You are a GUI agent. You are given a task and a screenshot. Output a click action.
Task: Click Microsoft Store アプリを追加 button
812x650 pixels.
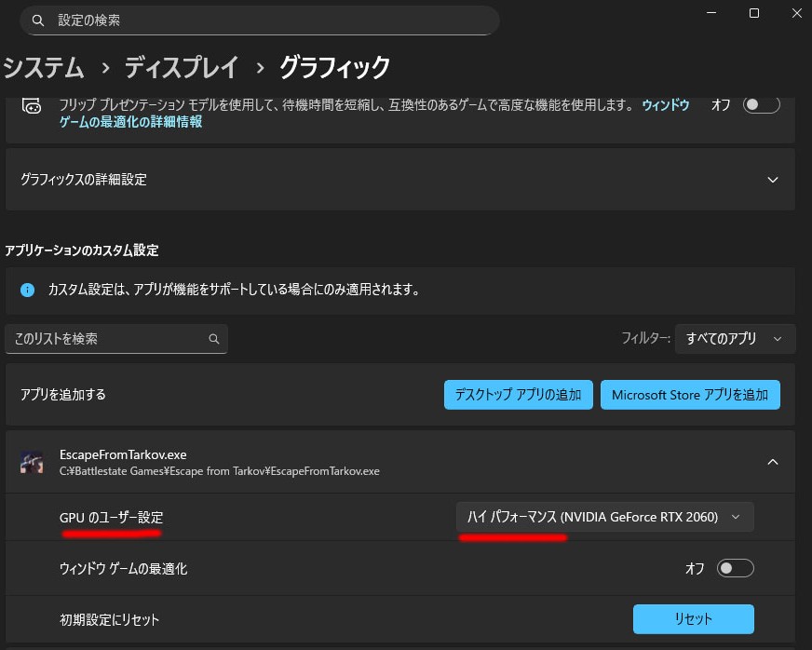tap(689, 395)
